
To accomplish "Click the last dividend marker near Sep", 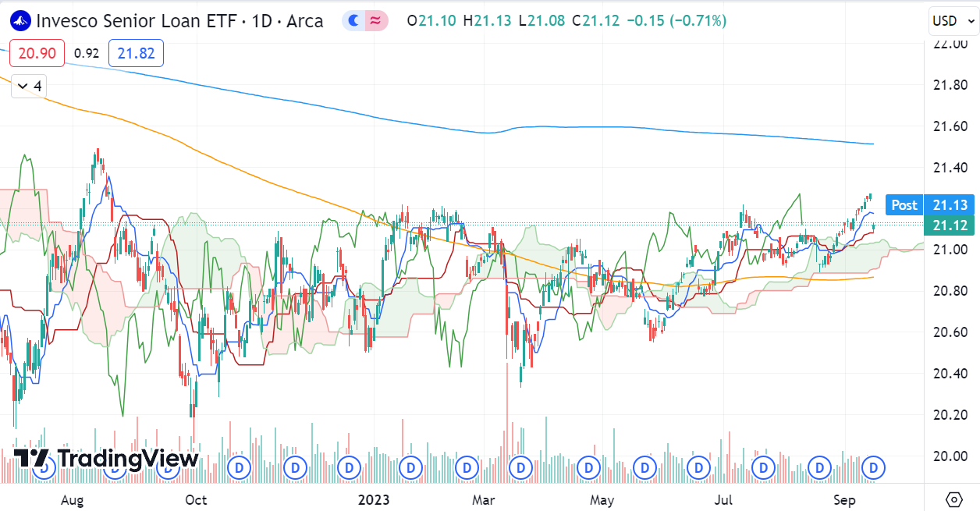I will point(875,467).
